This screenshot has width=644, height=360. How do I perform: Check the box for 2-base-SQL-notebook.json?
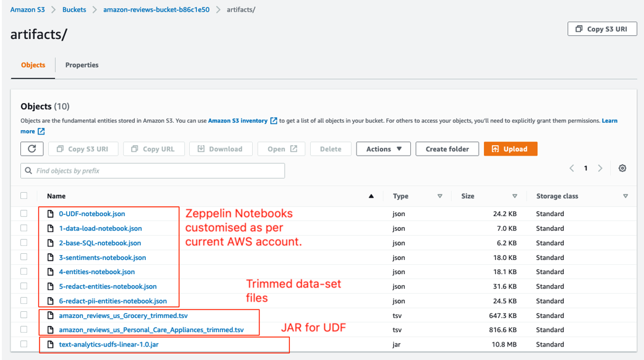click(x=24, y=243)
